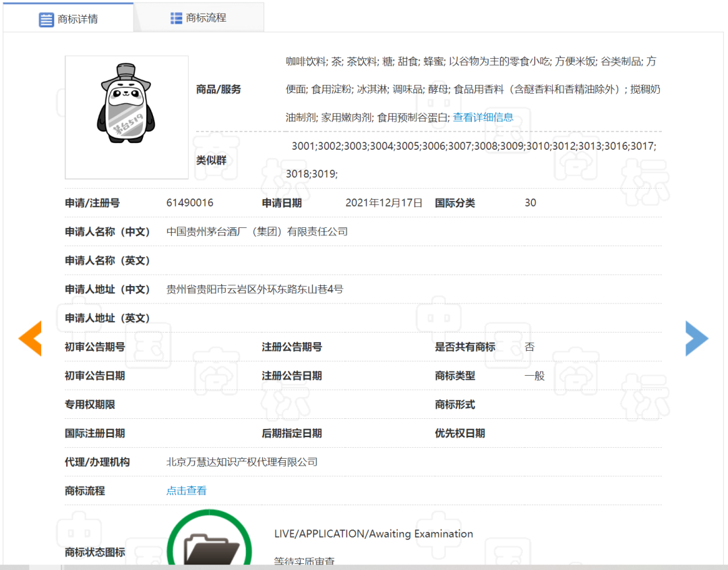Open the 商标详情 tab

coord(68,19)
